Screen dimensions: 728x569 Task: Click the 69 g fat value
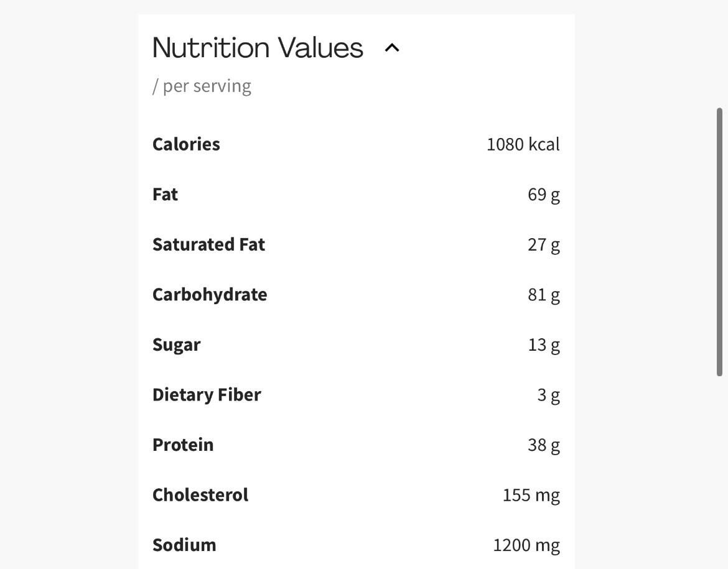(543, 195)
